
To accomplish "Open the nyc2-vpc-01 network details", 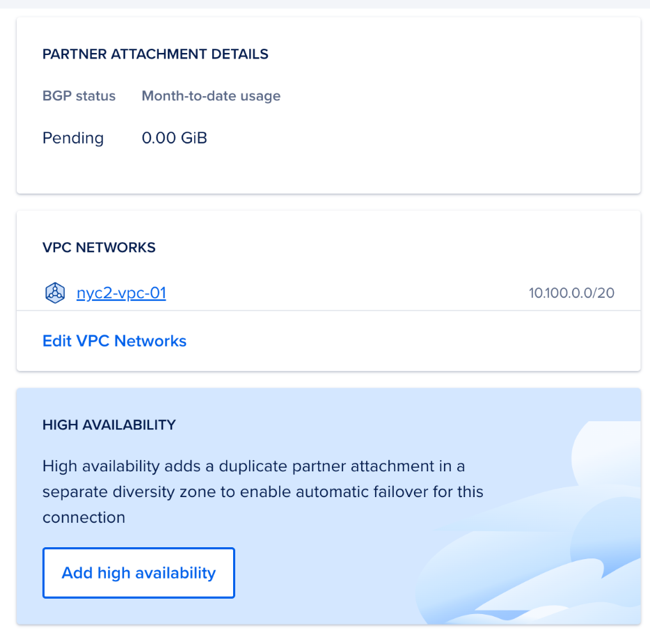I will pyautogui.click(x=121, y=292).
